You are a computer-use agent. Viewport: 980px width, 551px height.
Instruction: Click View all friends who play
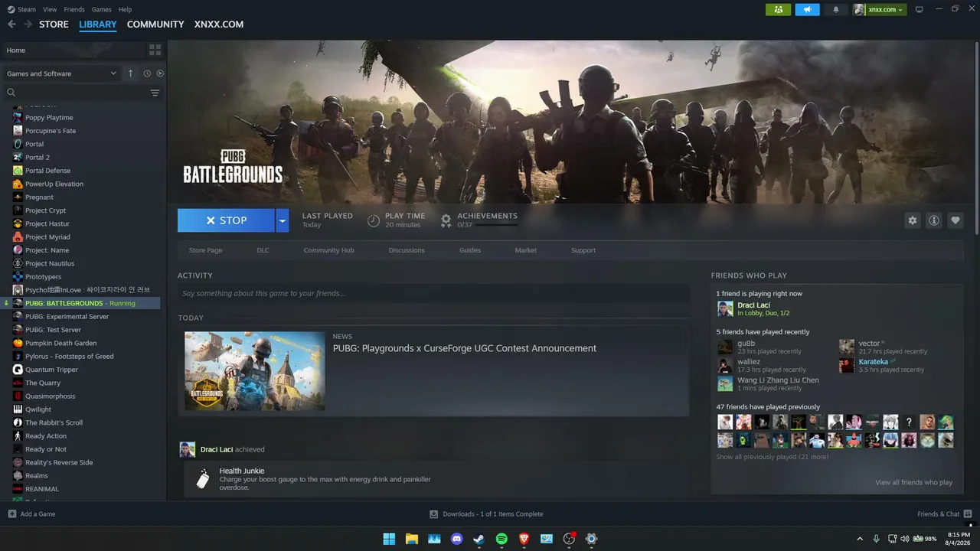[x=913, y=482]
